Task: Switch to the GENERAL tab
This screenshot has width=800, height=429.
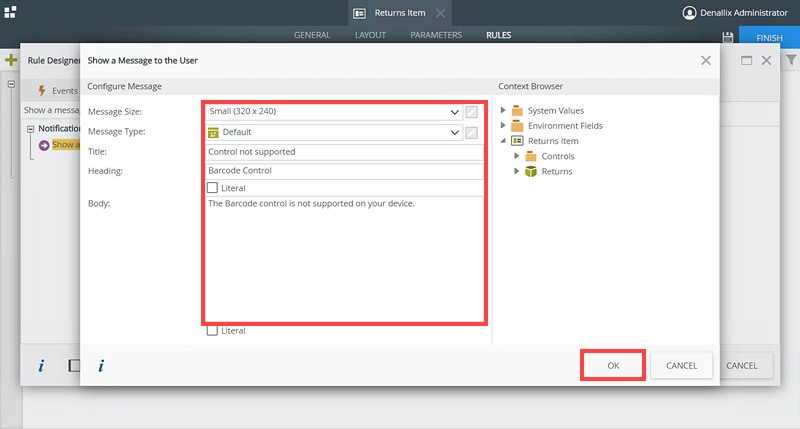Action: click(x=312, y=35)
